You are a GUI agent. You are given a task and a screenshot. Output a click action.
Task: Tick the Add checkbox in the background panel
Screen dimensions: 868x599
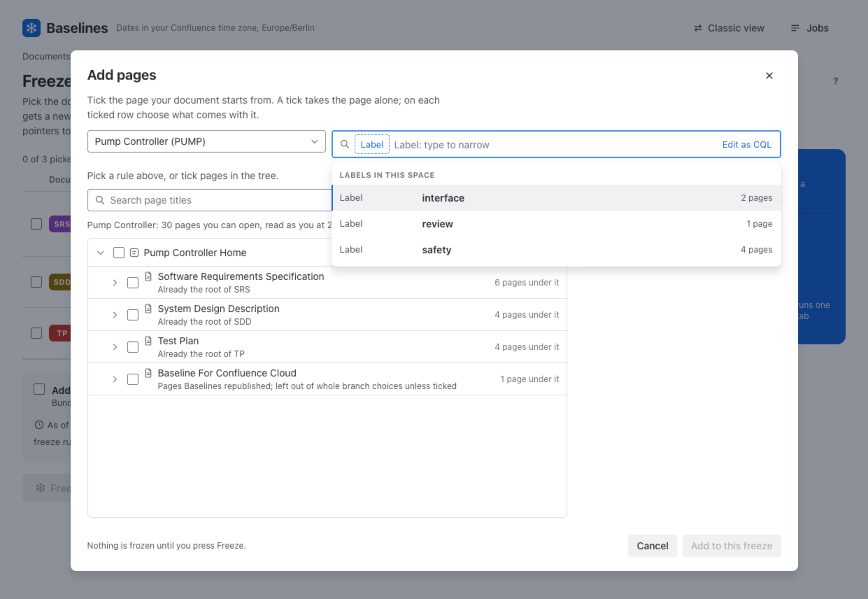click(39, 389)
